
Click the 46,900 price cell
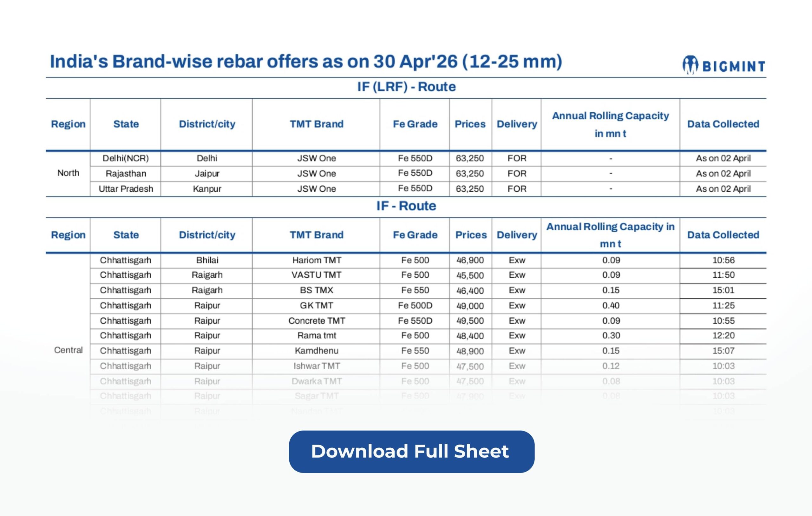(x=470, y=260)
